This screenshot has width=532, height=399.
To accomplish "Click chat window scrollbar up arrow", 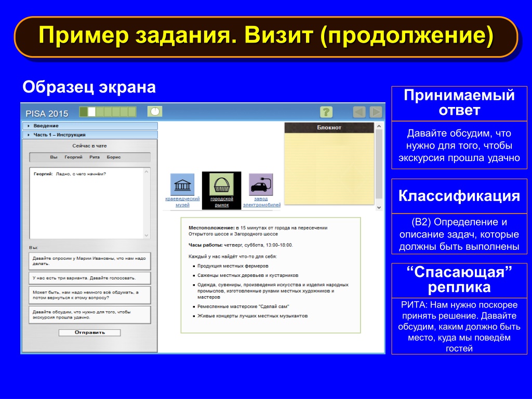I will (147, 171).
